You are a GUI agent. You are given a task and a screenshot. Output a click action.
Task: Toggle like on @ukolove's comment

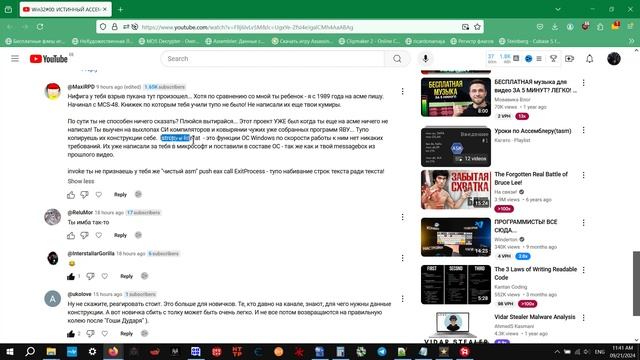(71, 333)
